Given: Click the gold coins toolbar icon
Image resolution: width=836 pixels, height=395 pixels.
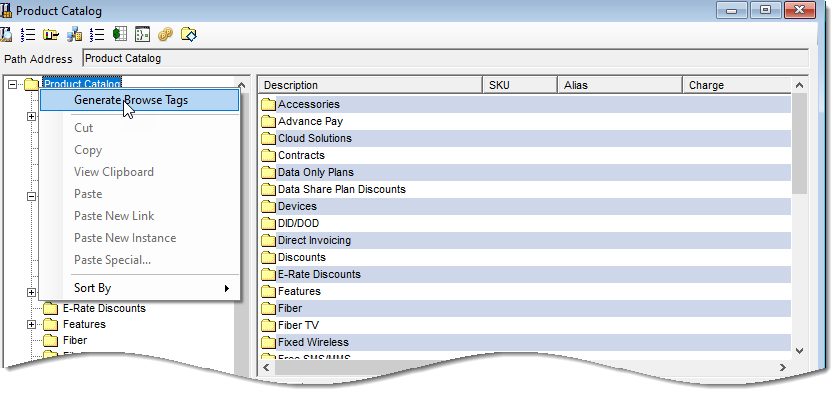Looking at the screenshot, I should pos(166,35).
